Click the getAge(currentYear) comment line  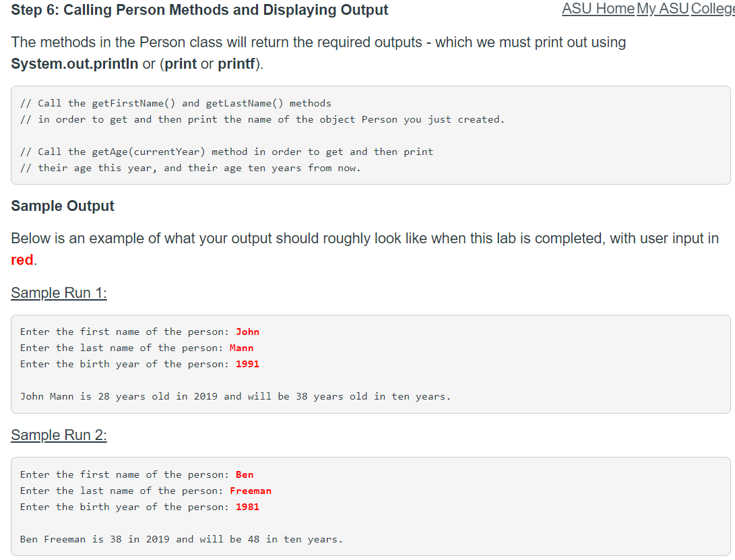pyautogui.click(x=228, y=151)
